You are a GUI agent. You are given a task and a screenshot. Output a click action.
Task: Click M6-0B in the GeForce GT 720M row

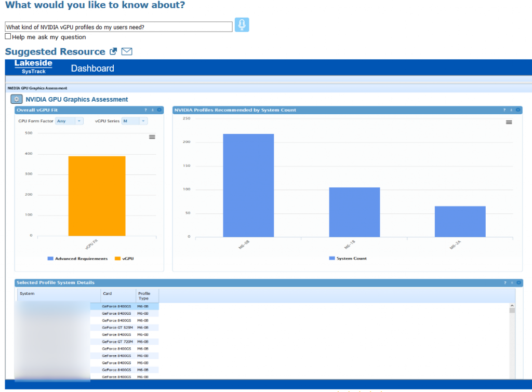[143, 342]
